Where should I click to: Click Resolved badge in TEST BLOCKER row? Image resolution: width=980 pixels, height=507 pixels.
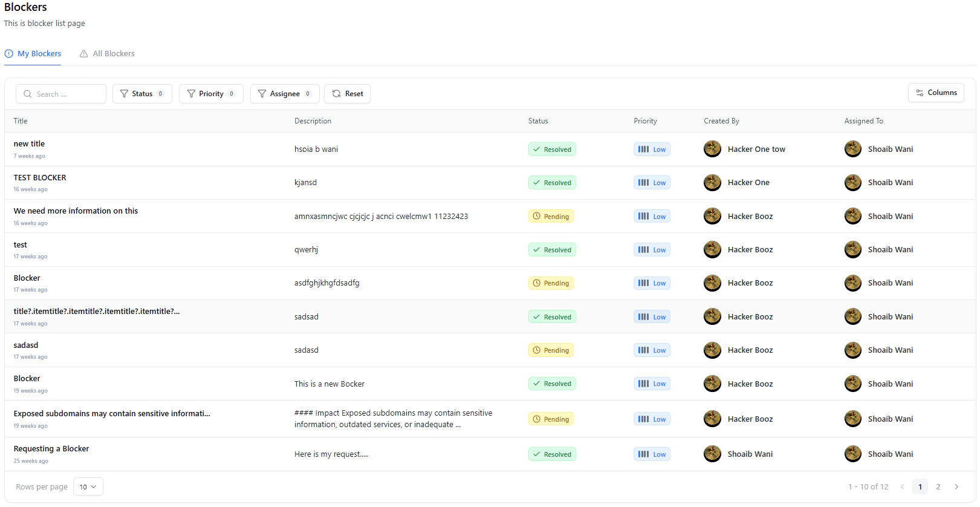[552, 183]
